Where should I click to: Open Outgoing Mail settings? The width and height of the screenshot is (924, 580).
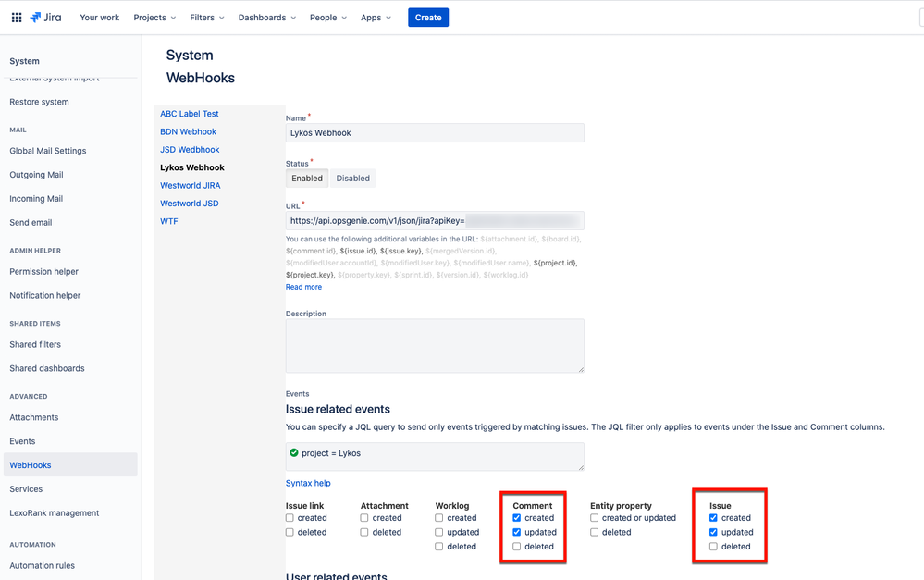pyautogui.click(x=36, y=175)
